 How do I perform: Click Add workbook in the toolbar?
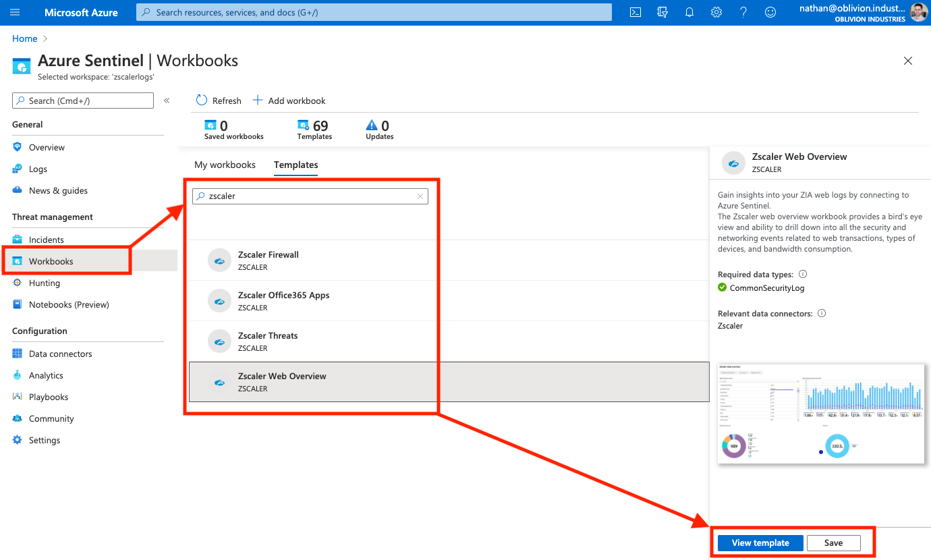coord(289,101)
